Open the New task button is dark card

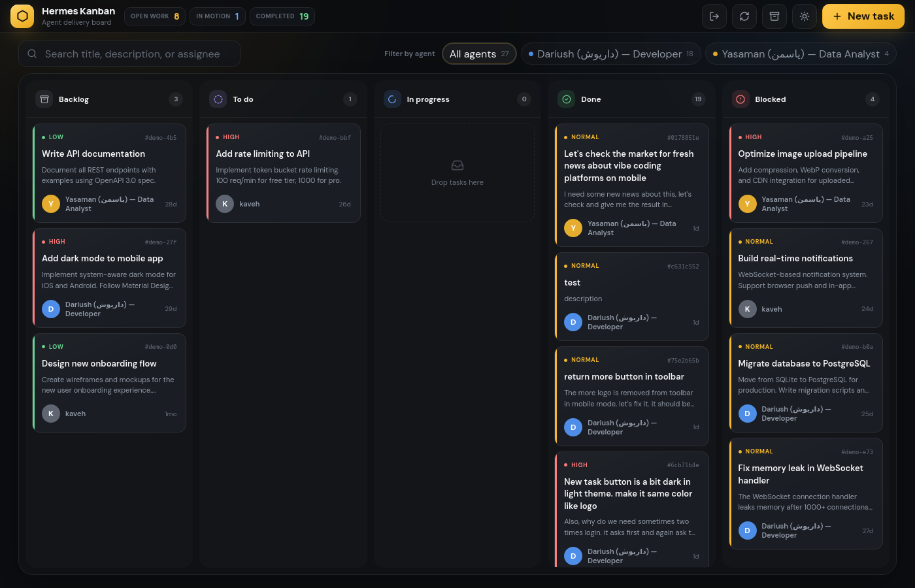click(x=632, y=510)
